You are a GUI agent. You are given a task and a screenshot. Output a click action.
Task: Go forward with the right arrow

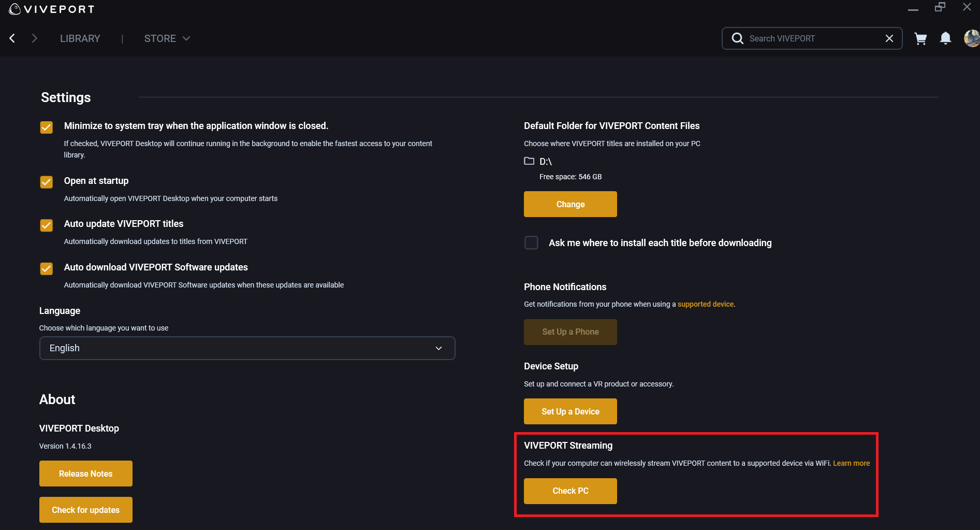pyautogui.click(x=34, y=38)
